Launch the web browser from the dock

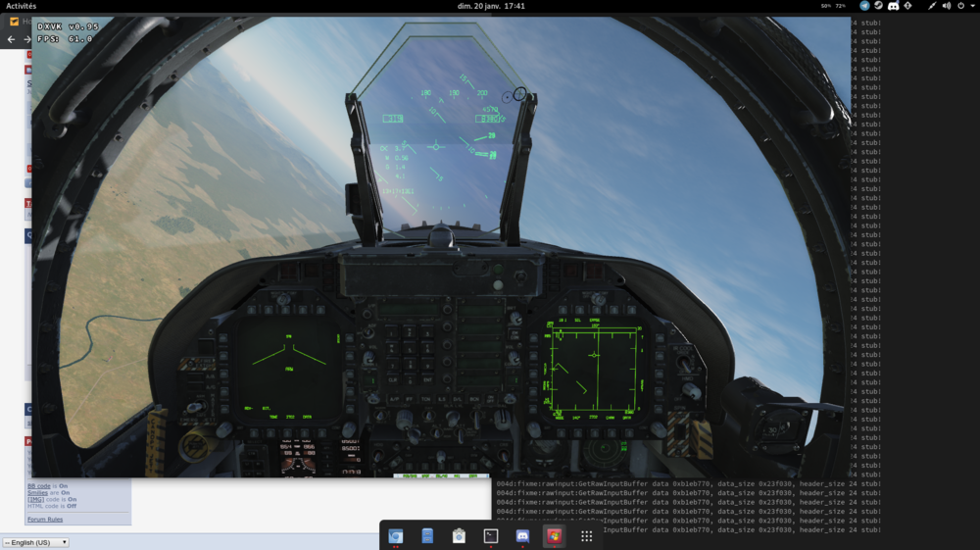click(396, 535)
